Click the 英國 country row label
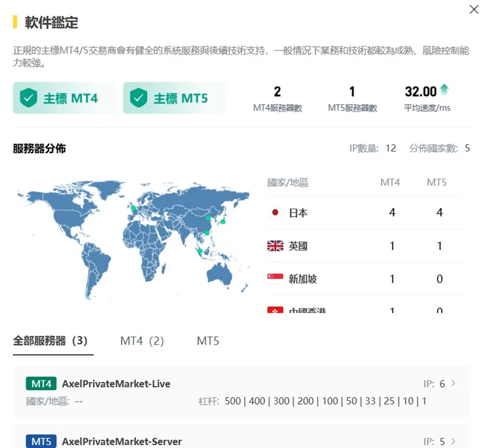The image size is (480, 448). click(x=298, y=246)
